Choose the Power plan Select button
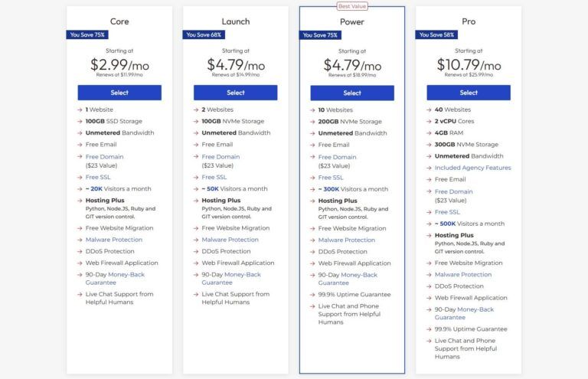The image size is (588, 379). click(x=351, y=93)
